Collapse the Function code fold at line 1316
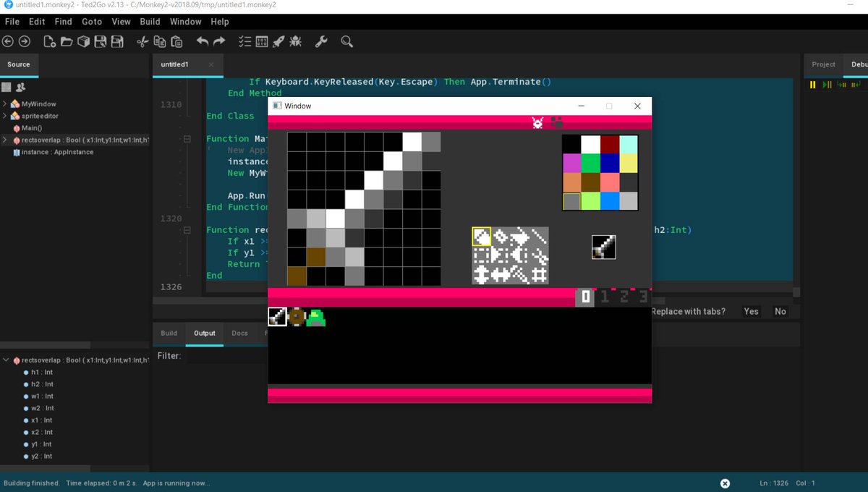The image size is (868, 492). (x=188, y=229)
